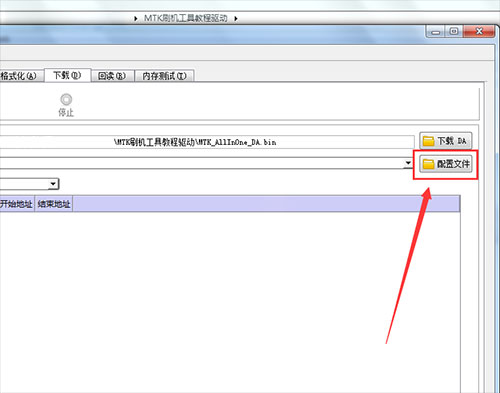Expand the config file path dropdown arrow
Image resolution: width=500 pixels, height=393 pixels.
point(408,163)
